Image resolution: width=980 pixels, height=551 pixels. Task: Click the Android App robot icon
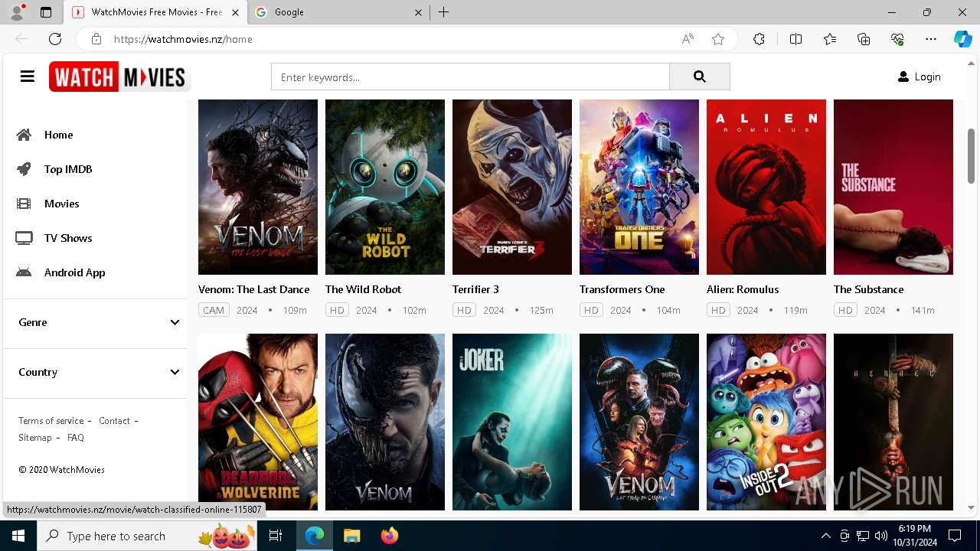coord(24,272)
